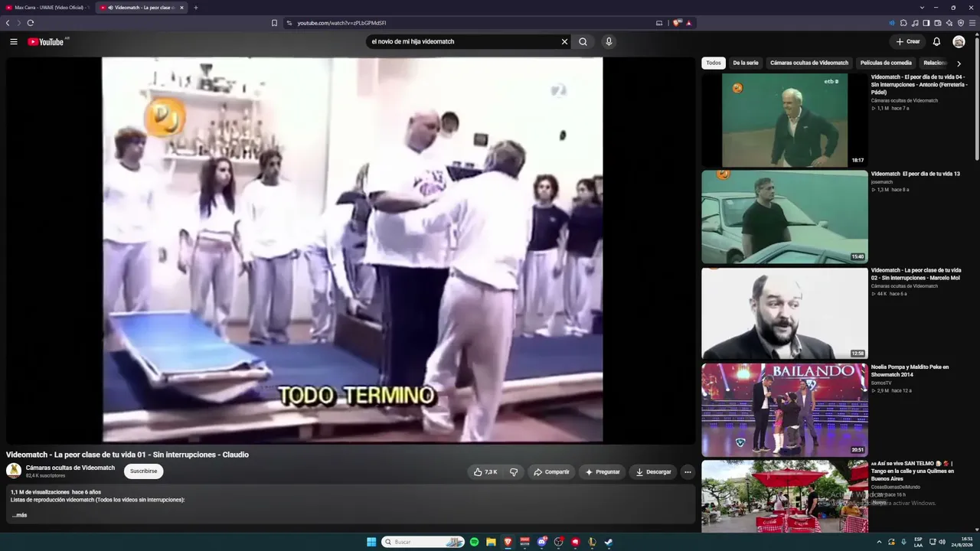
Task: Open YouTube notifications bell
Action: (936, 42)
